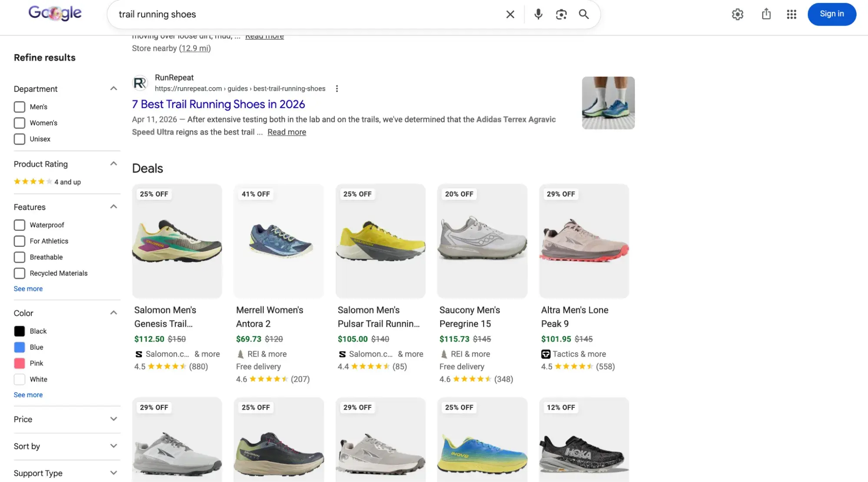Collapse the Features filter section
This screenshot has height=482, width=868.
(113, 207)
